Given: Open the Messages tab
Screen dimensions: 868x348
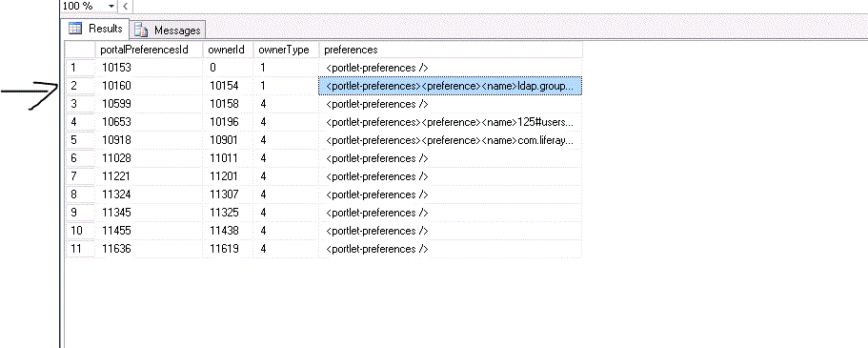Looking at the screenshot, I should 169,30.
